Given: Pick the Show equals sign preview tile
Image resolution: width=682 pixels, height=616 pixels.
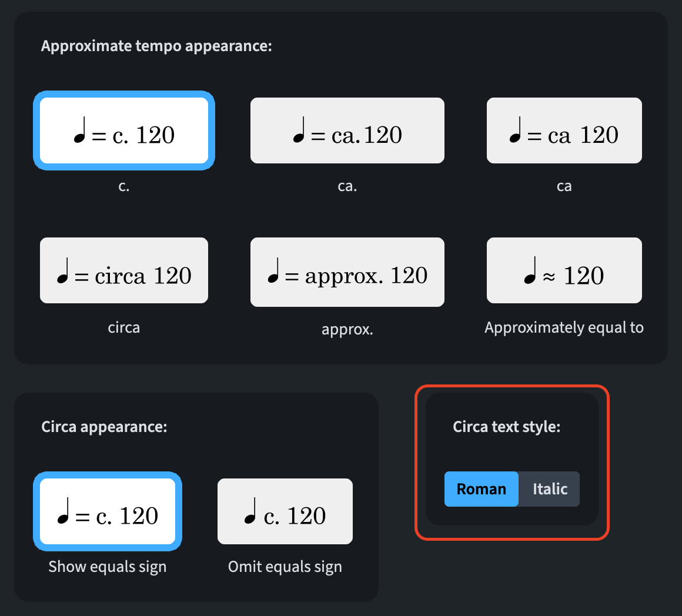Looking at the screenshot, I should (108, 511).
